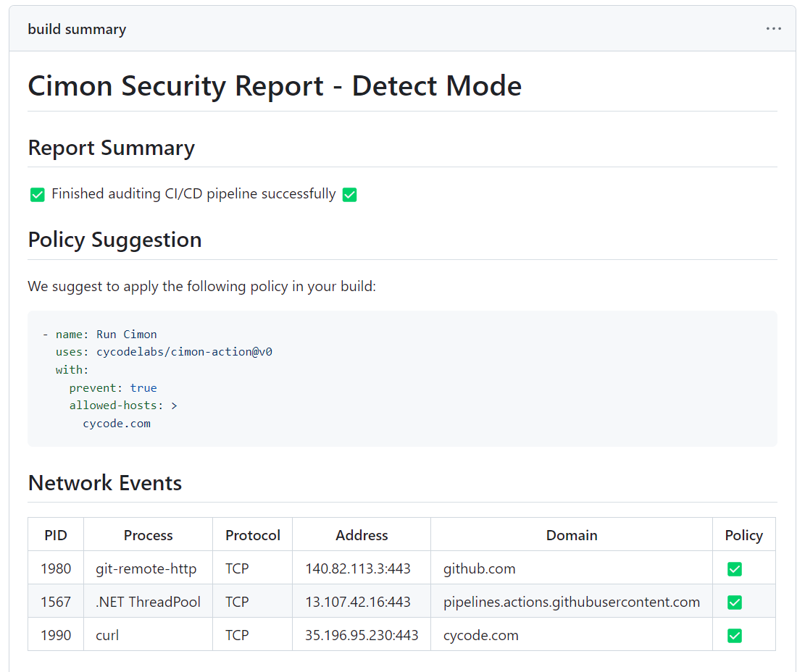Open the three-dot options menu
This screenshot has height=672, width=805.
click(773, 29)
